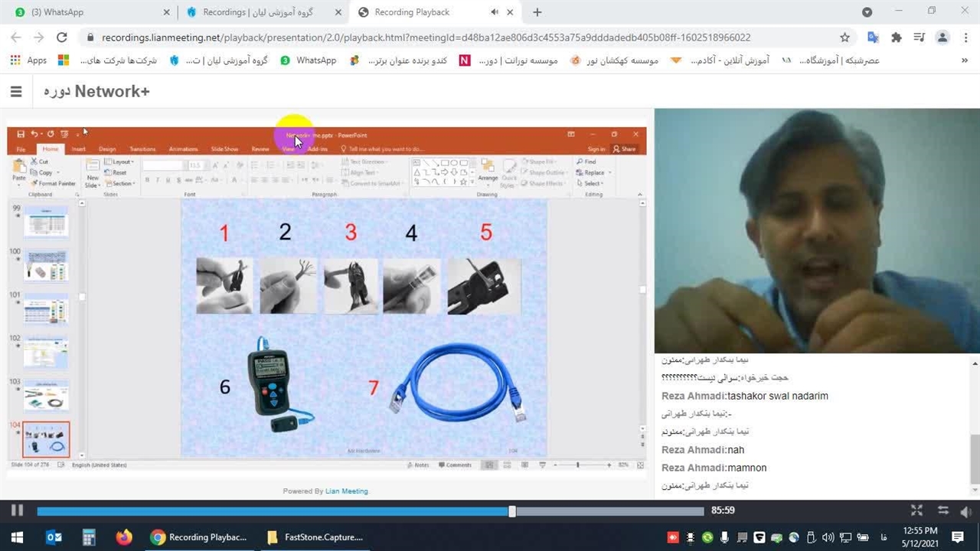Toggle fullscreen mode for the playback
Viewport: 980px width, 551px height.
coord(916,510)
